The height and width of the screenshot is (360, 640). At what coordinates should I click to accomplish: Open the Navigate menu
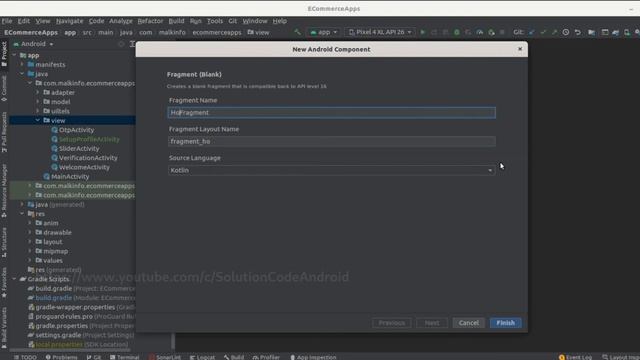click(x=69, y=21)
